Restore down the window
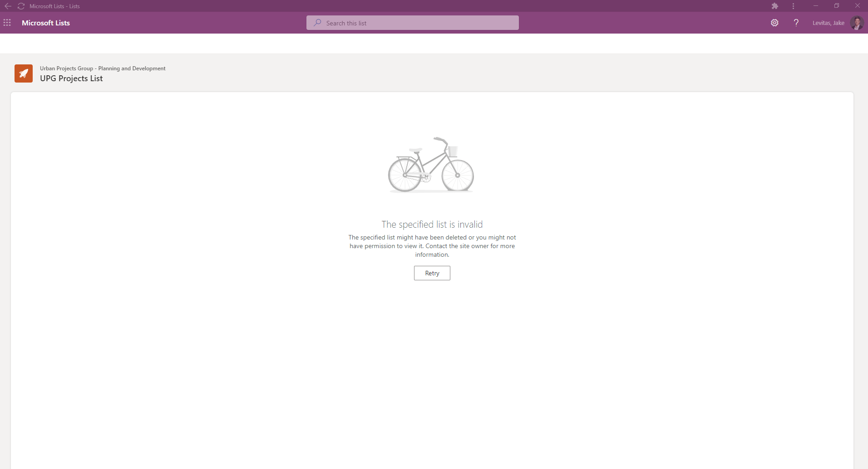The width and height of the screenshot is (868, 469). click(x=836, y=6)
